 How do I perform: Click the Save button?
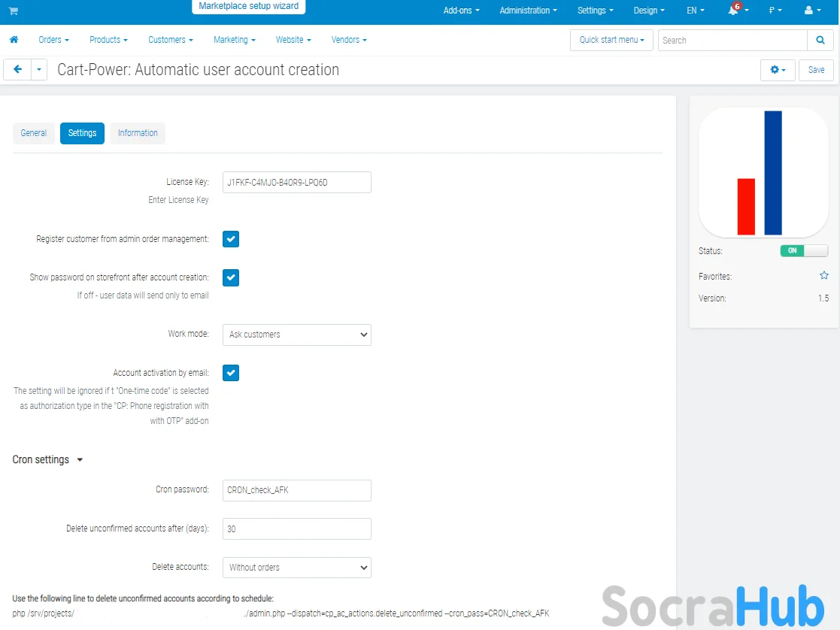pyautogui.click(x=816, y=70)
